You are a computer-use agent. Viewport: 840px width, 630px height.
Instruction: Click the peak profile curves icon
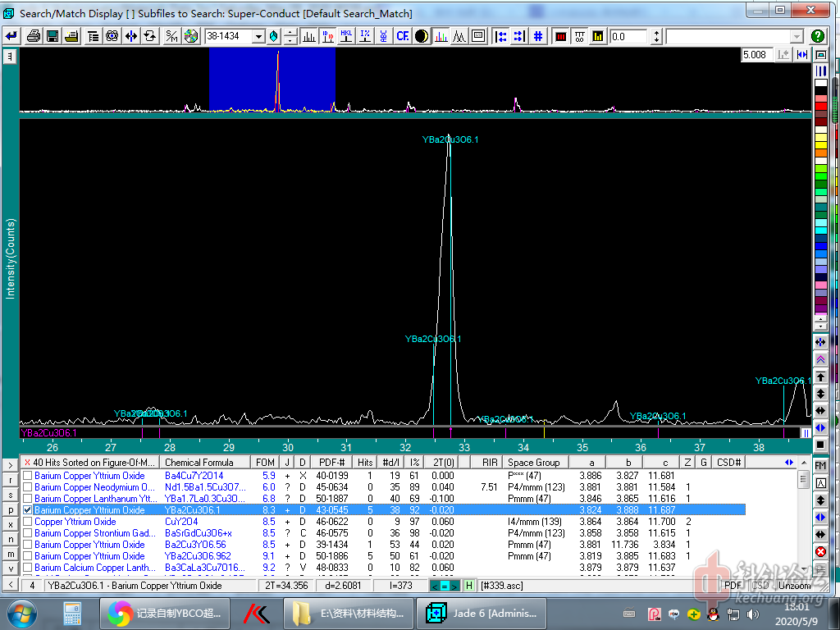(459, 36)
